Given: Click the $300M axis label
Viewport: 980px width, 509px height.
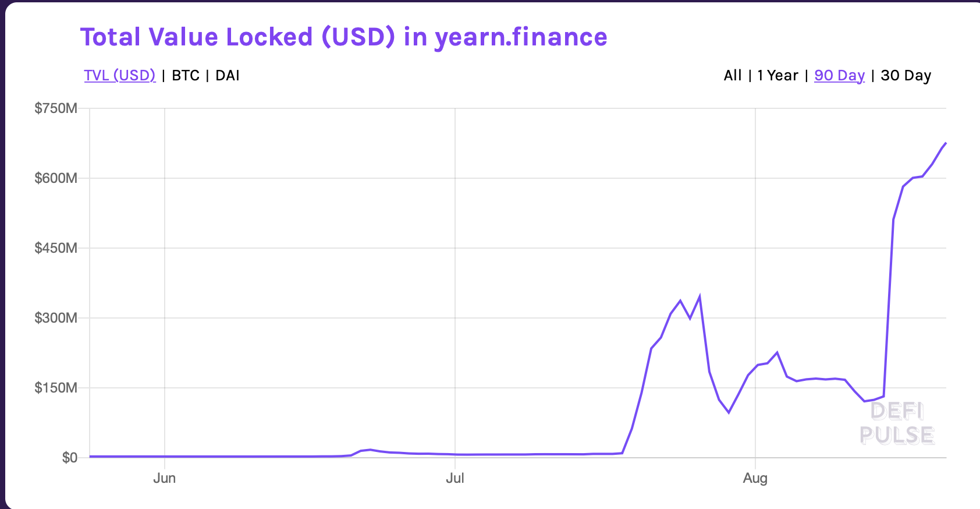Looking at the screenshot, I should point(55,317).
